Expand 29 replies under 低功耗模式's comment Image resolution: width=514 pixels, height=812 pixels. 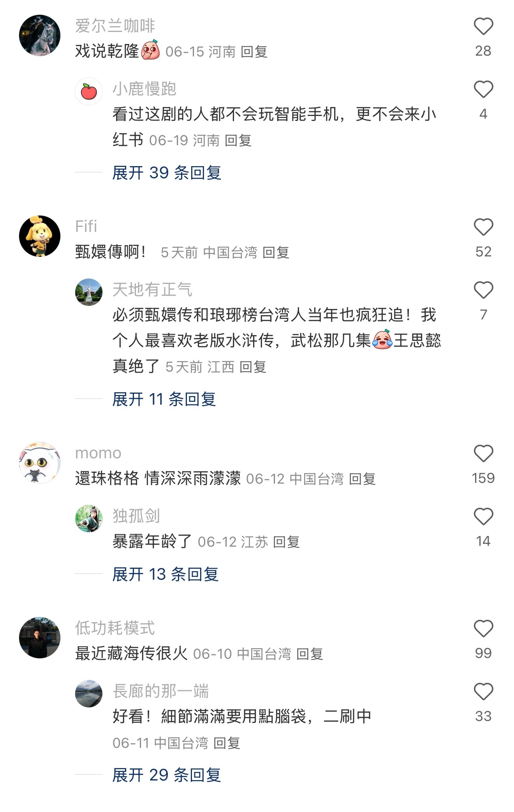[167, 775]
